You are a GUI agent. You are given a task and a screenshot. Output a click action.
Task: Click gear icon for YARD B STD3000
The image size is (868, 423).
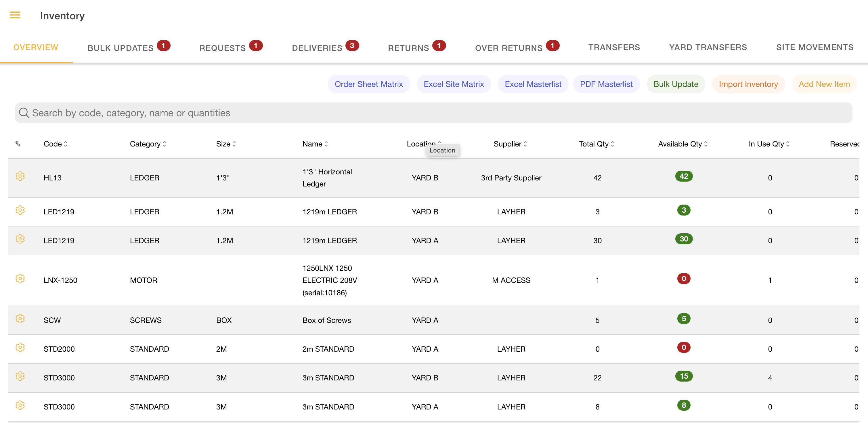pyautogui.click(x=20, y=376)
